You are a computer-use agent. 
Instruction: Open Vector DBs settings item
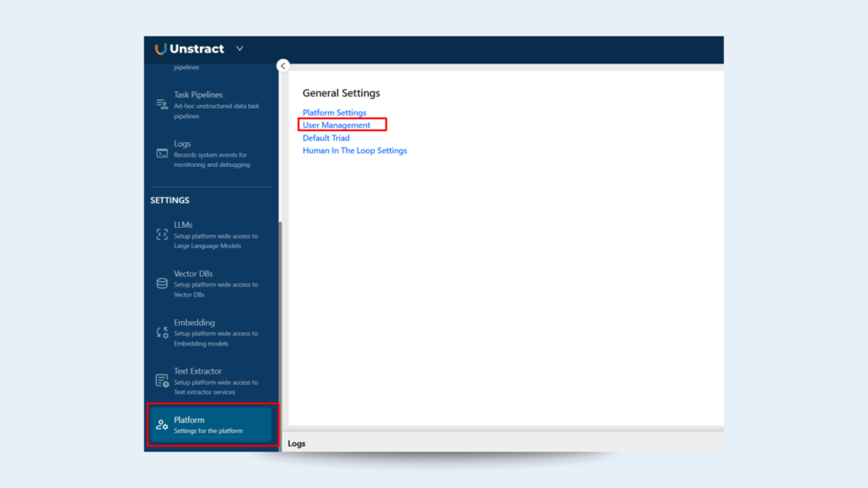pos(211,284)
